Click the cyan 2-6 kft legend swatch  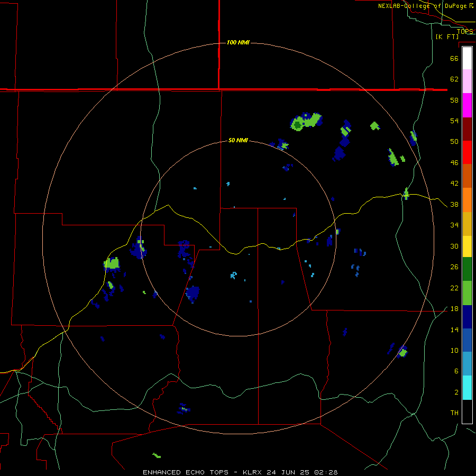coord(467,388)
